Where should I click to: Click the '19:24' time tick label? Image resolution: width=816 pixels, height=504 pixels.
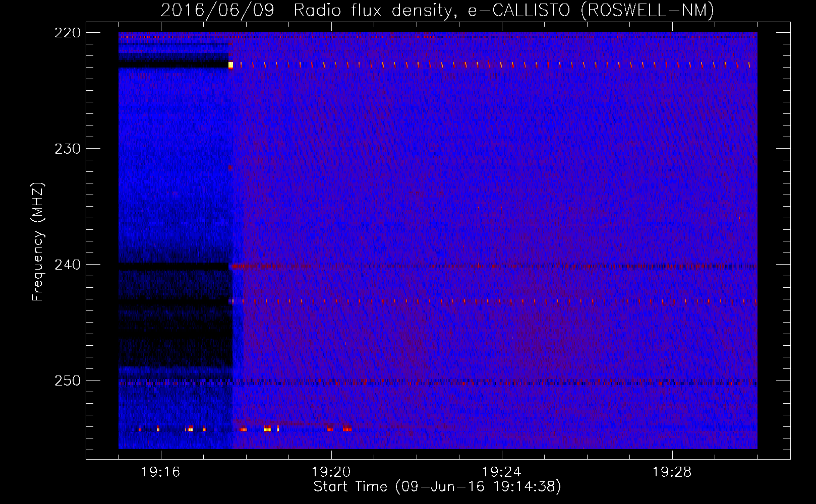click(x=502, y=472)
